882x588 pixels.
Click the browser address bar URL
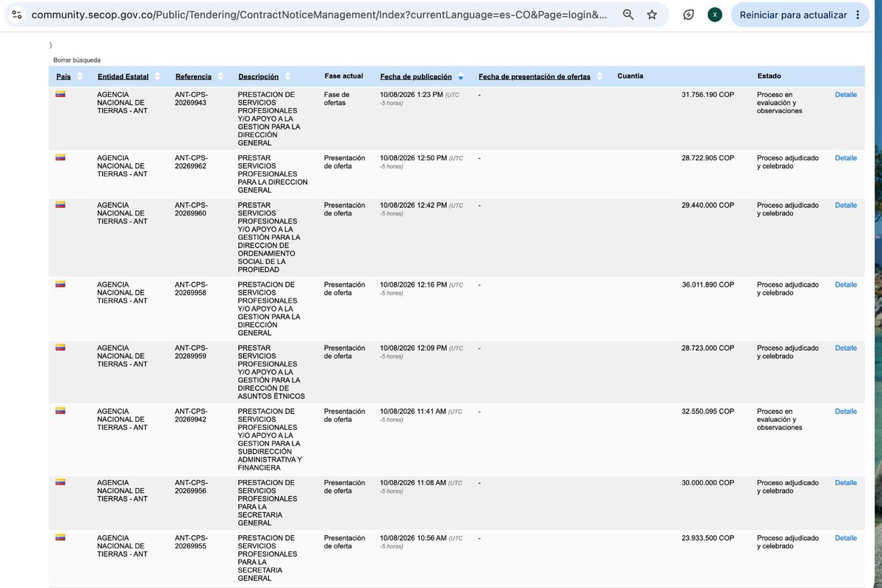coord(319,15)
